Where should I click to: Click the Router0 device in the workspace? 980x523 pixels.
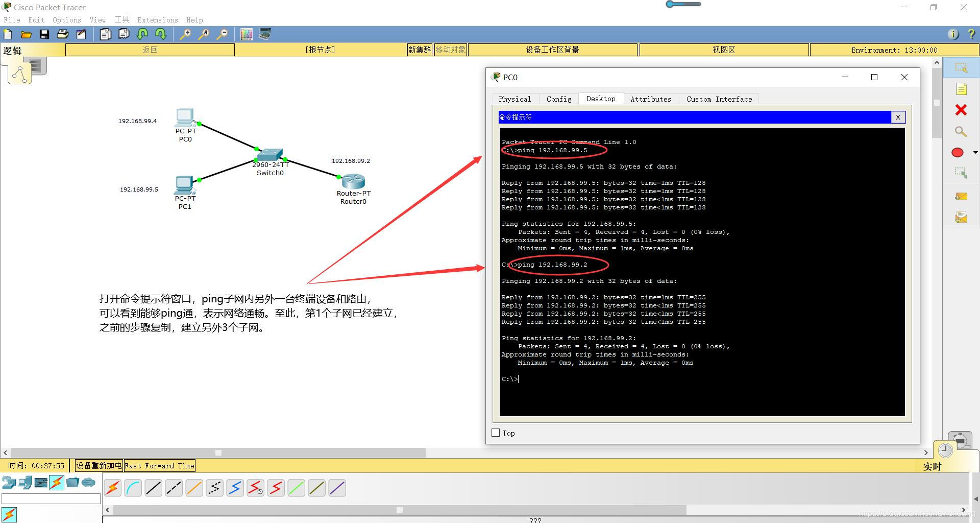(x=353, y=181)
